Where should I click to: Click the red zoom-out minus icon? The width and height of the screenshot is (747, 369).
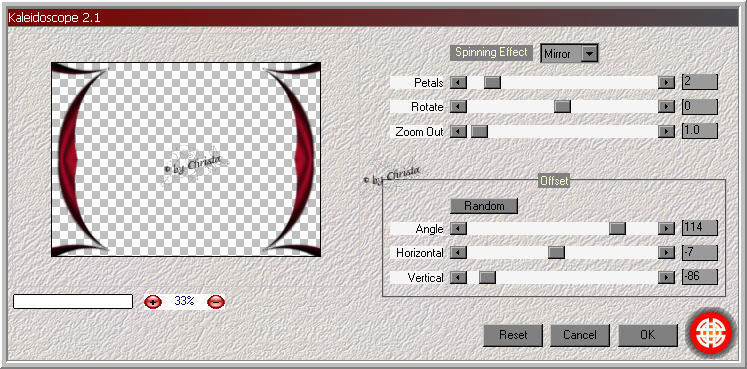216,301
